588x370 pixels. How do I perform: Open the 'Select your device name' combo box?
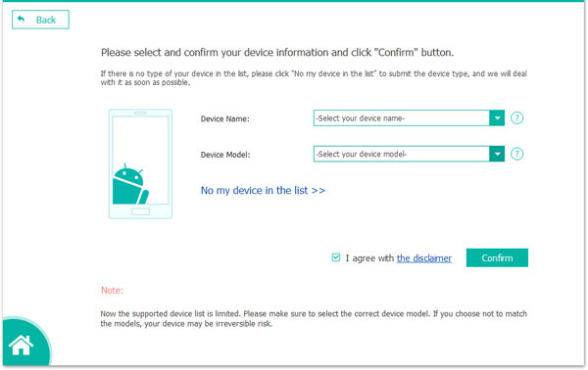pyautogui.click(x=409, y=118)
